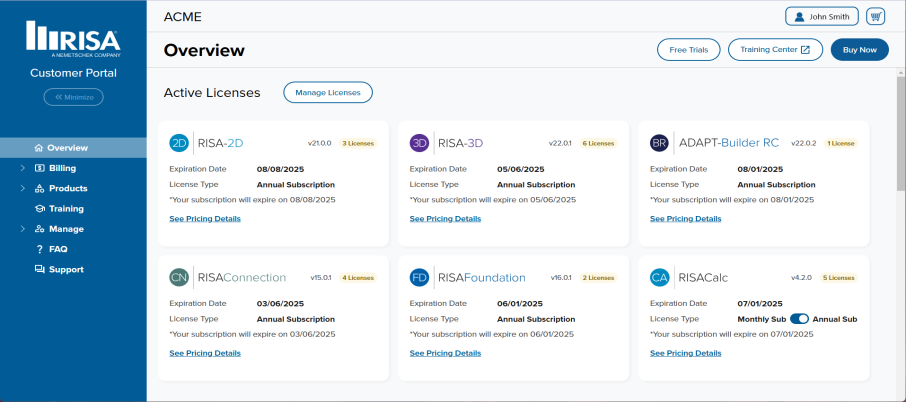Open the Training Center button
This screenshot has width=906, height=402.
click(775, 50)
